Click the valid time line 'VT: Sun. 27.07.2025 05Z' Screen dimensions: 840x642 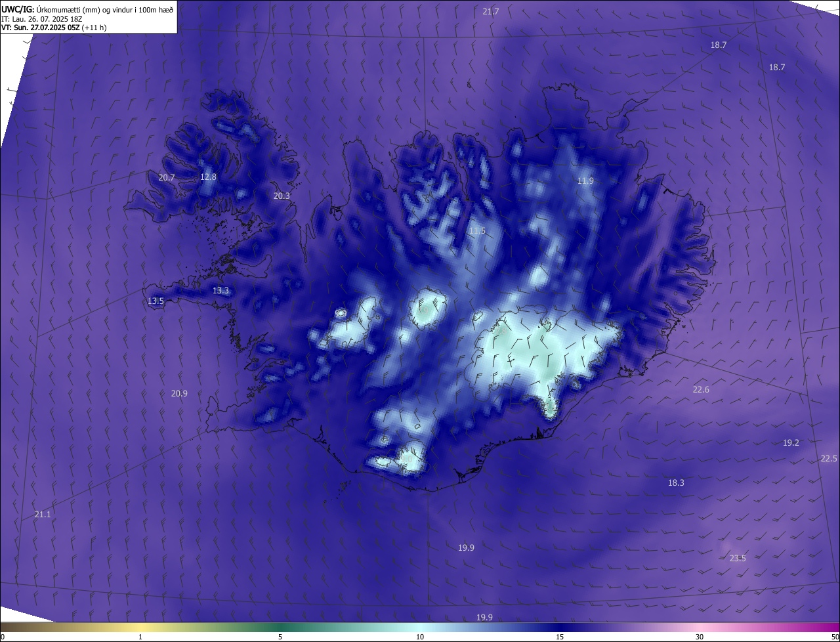[42, 28]
